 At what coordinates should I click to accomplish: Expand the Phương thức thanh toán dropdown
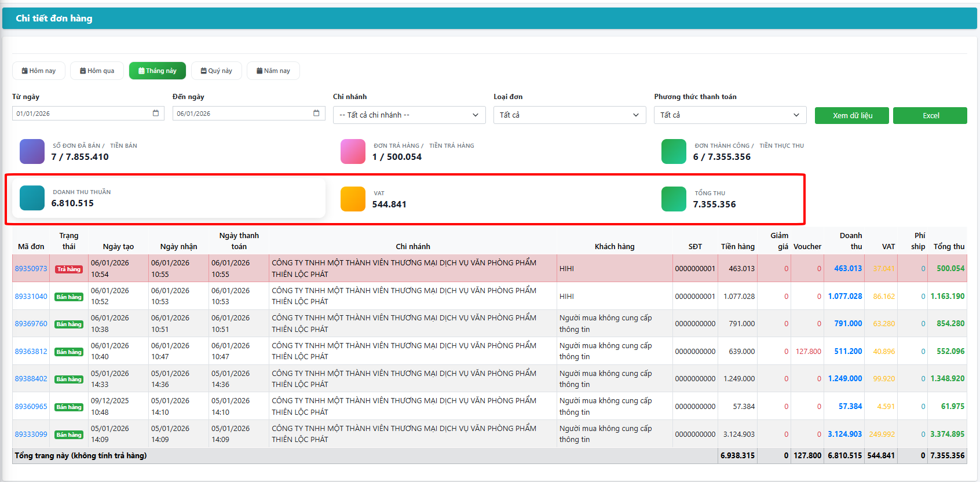click(x=730, y=115)
